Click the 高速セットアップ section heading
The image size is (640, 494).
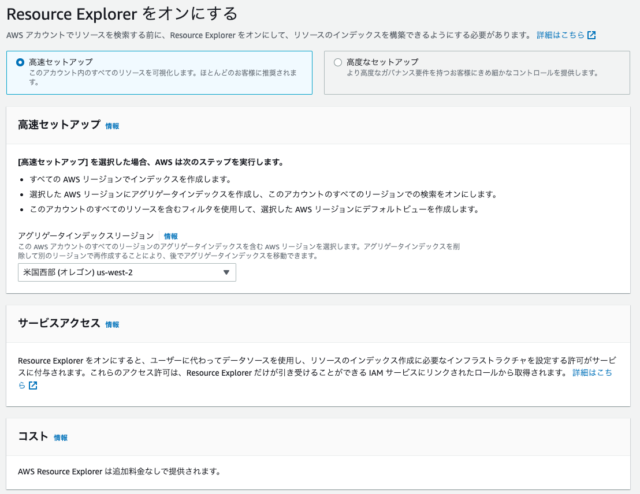(x=59, y=125)
